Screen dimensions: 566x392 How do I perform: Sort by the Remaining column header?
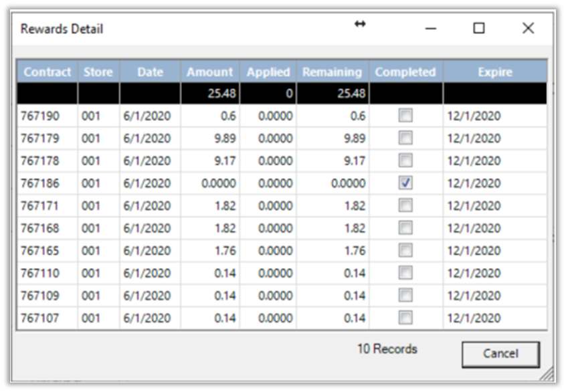click(x=332, y=72)
